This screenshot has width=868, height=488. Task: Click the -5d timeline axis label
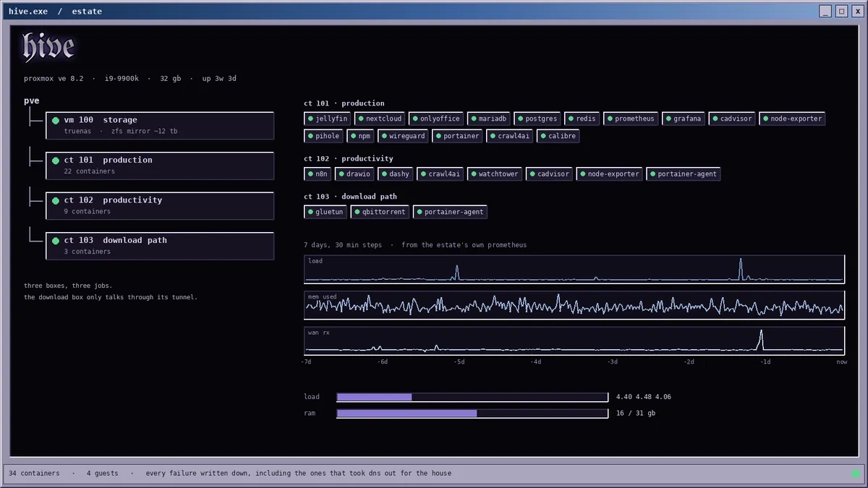click(459, 362)
